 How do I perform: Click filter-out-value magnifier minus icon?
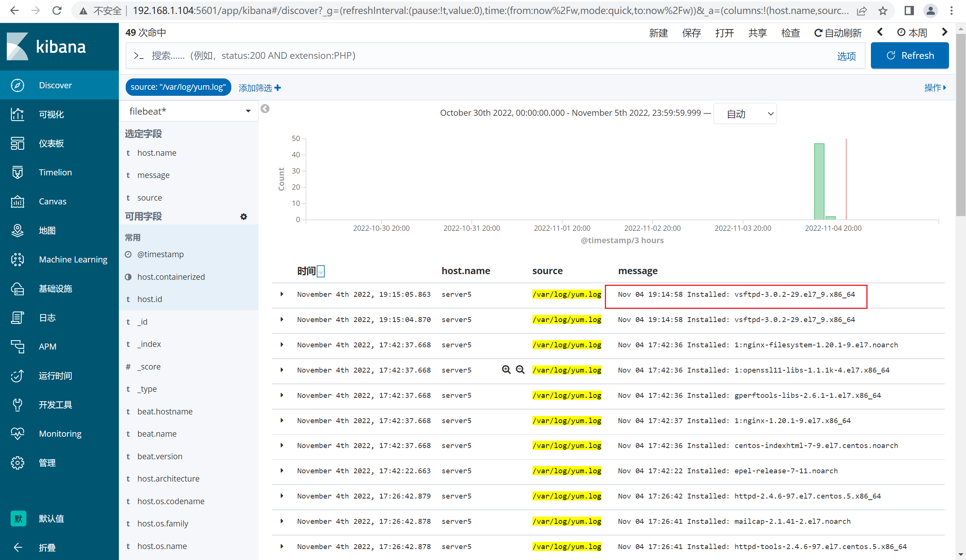pyautogui.click(x=520, y=370)
